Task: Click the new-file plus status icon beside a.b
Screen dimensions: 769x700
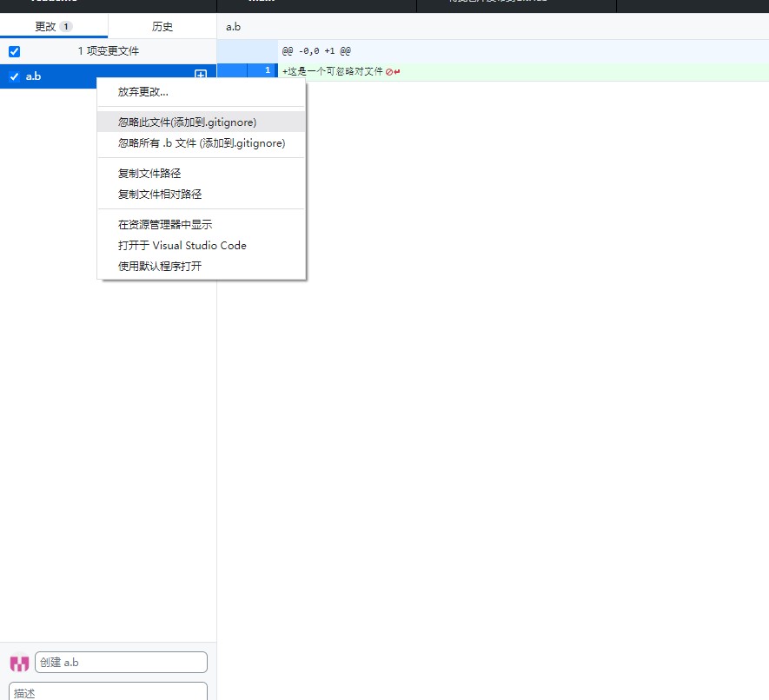Action: 200,76
